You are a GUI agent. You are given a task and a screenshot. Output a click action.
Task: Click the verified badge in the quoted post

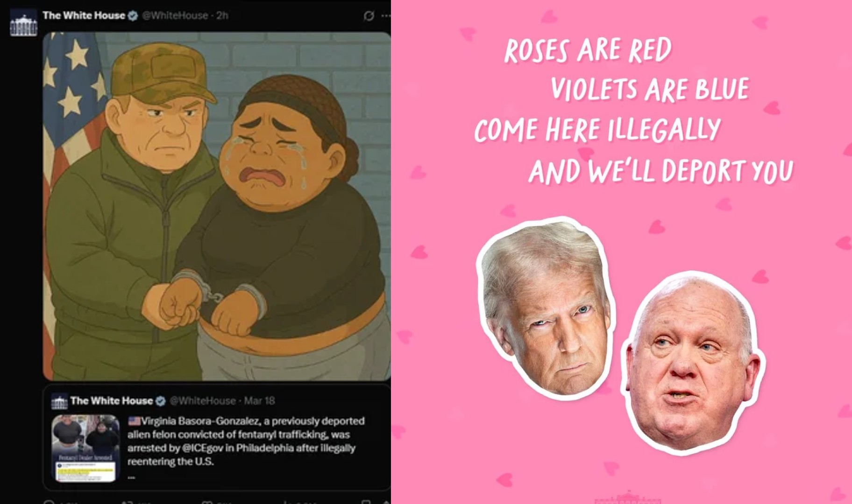(x=160, y=401)
